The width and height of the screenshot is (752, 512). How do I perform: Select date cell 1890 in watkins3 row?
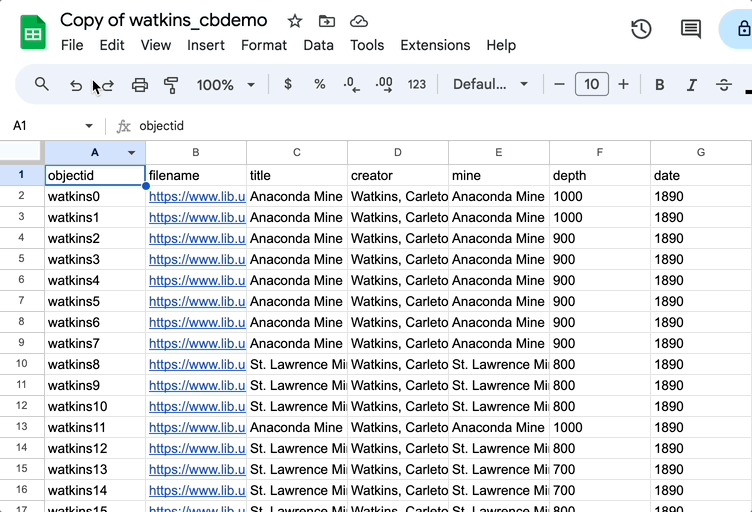701,259
